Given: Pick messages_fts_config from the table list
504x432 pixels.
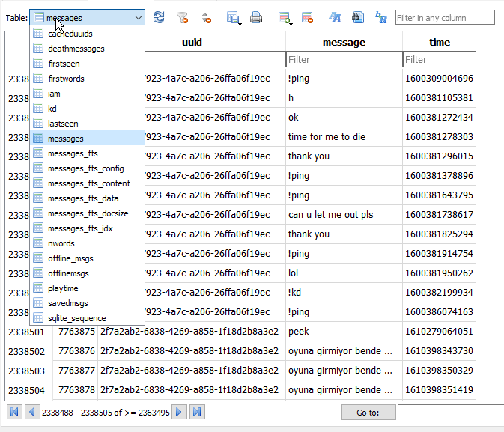Looking at the screenshot, I should (x=85, y=168).
